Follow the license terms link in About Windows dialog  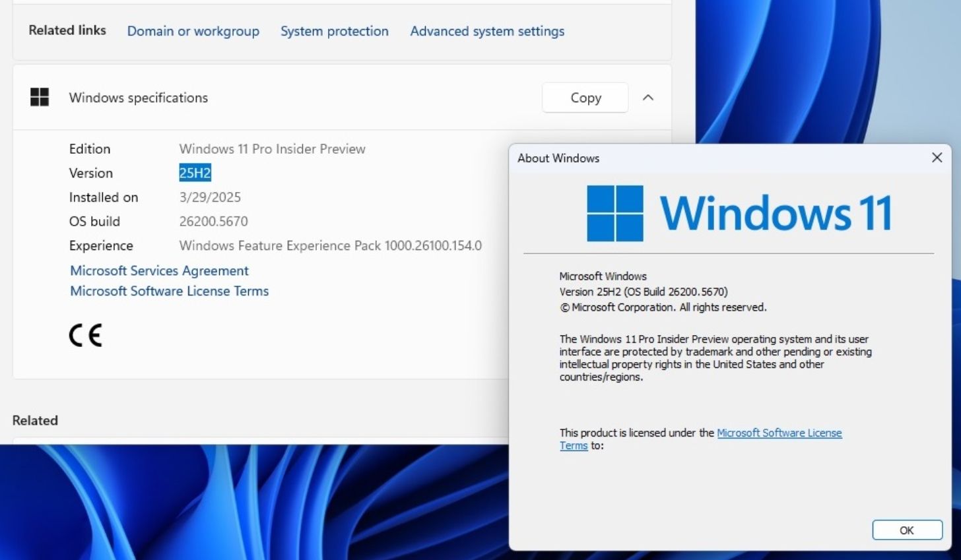[x=779, y=433]
